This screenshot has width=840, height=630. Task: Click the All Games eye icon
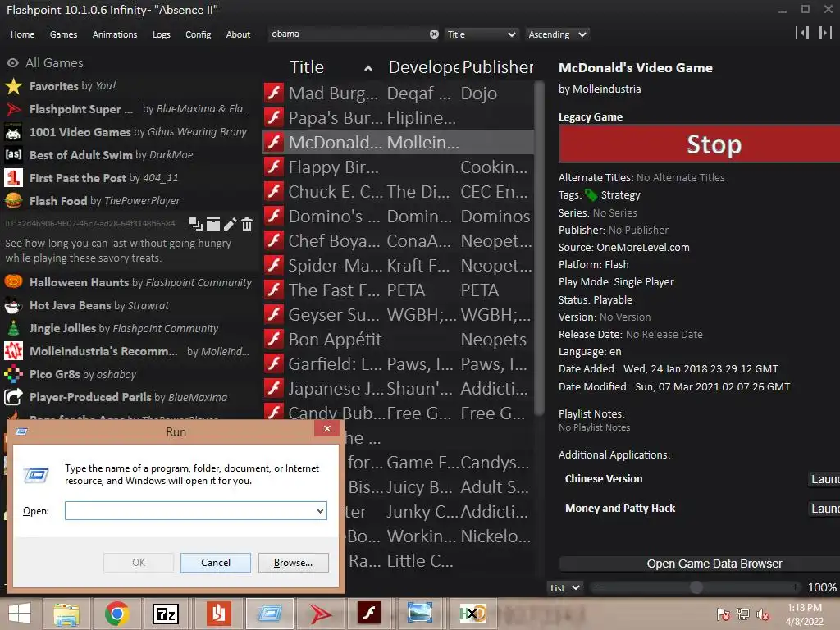[12, 62]
